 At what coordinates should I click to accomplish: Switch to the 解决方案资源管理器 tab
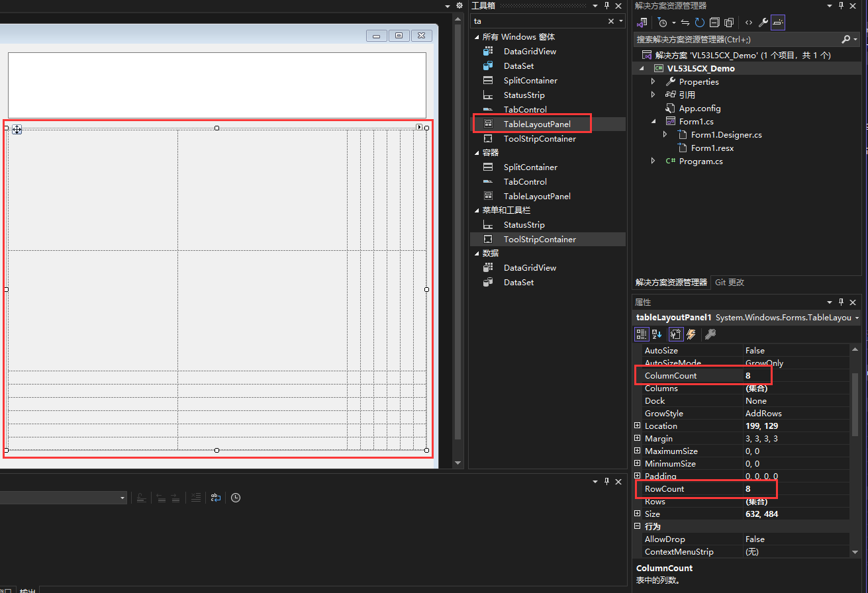671,283
